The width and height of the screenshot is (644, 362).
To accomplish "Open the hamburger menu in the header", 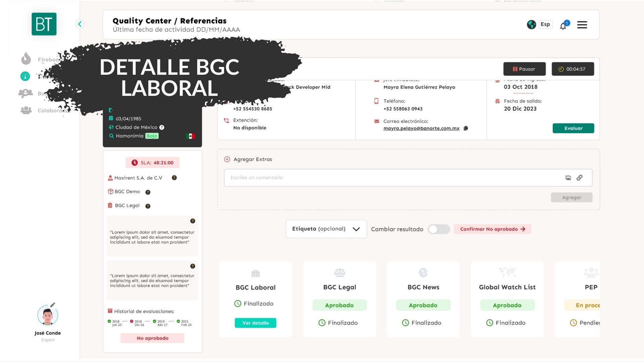I will click(582, 25).
